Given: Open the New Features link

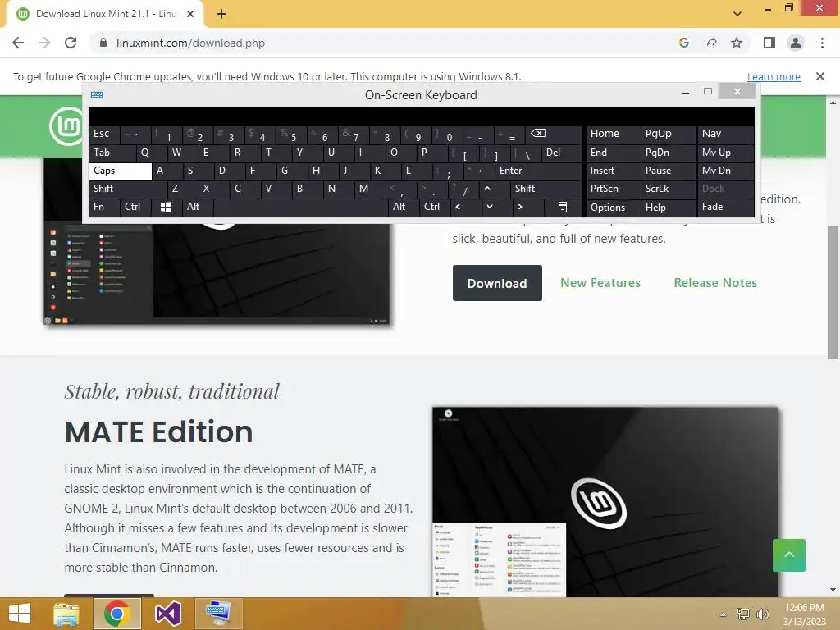Looking at the screenshot, I should (x=600, y=283).
